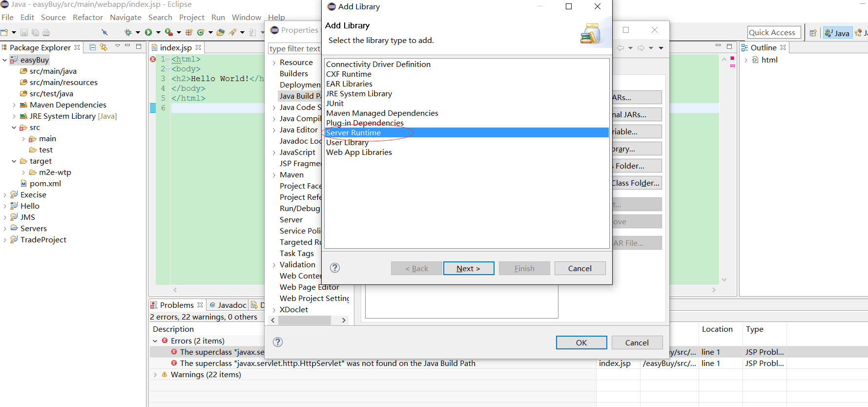Open Package Explorer view menu triangle
Image resolution: width=868 pixels, height=407 pixels.
117,46
